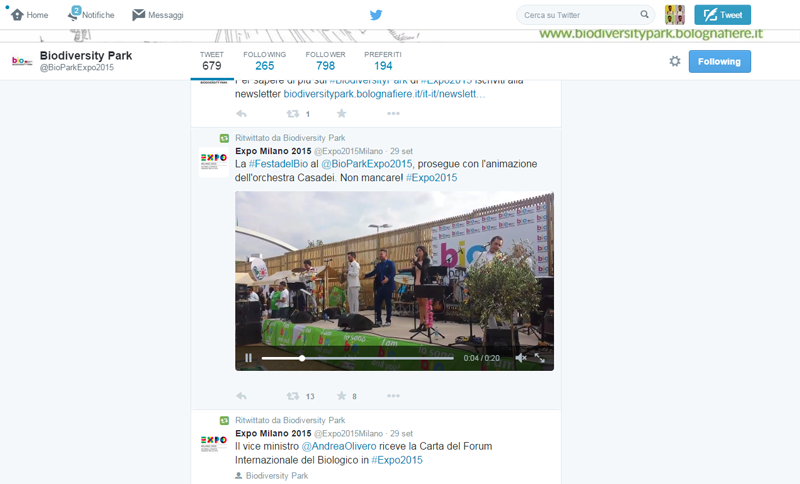Open the #FestadelBio hashtag
Screen dimensions: 800x484
(x=278, y=164)
